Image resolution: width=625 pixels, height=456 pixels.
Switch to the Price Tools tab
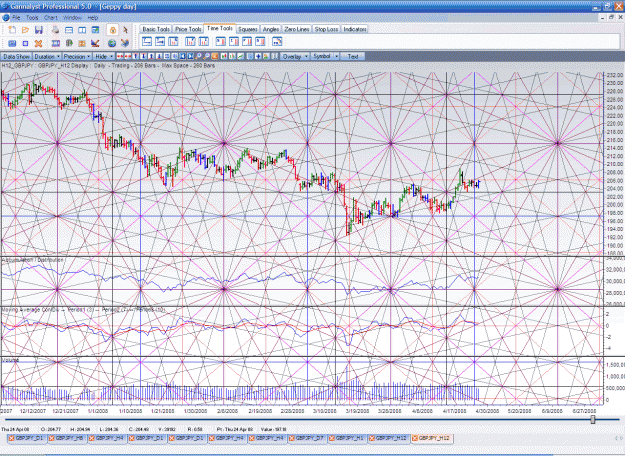[188, 29]
